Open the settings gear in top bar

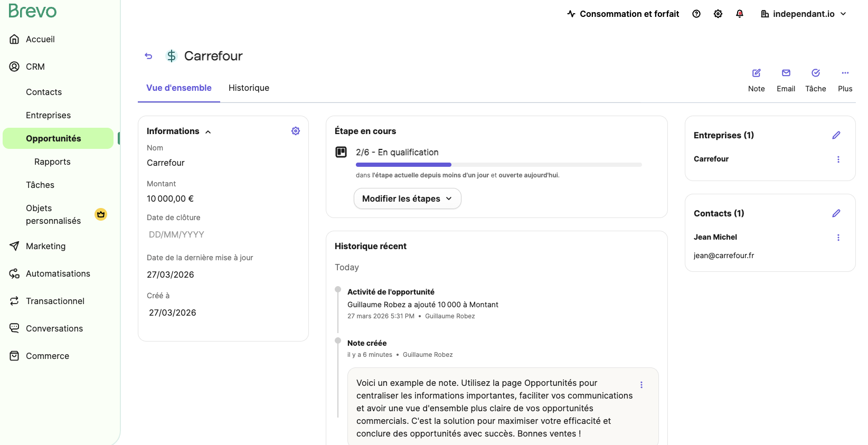pyautogui.click(x=718, y=14)
